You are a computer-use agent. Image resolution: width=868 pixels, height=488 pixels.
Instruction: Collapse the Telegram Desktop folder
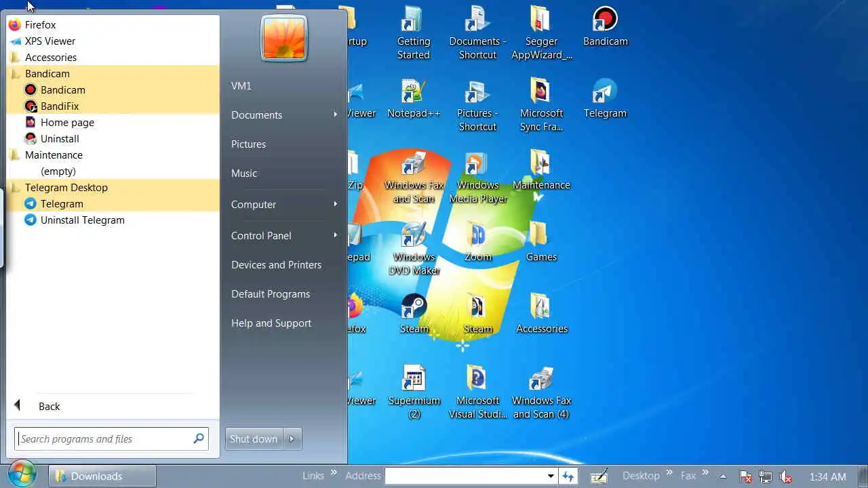click(113, 188)
